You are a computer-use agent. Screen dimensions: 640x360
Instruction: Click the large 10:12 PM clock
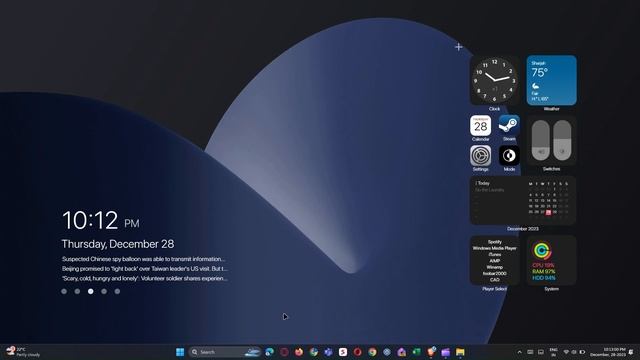[101, 220]
